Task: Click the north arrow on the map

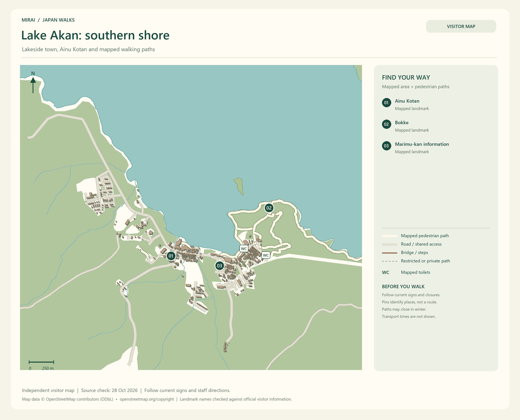Action: (x=33, y=82)
